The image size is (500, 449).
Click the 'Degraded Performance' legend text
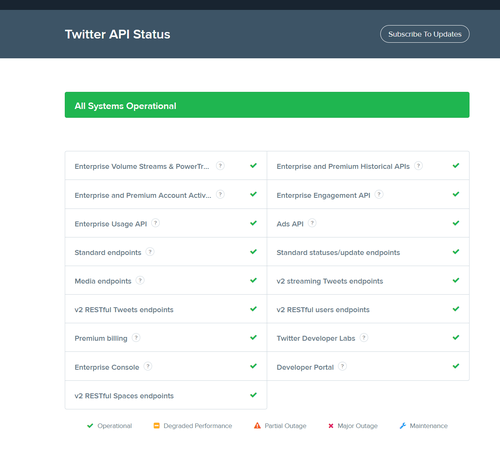point(198,426)
